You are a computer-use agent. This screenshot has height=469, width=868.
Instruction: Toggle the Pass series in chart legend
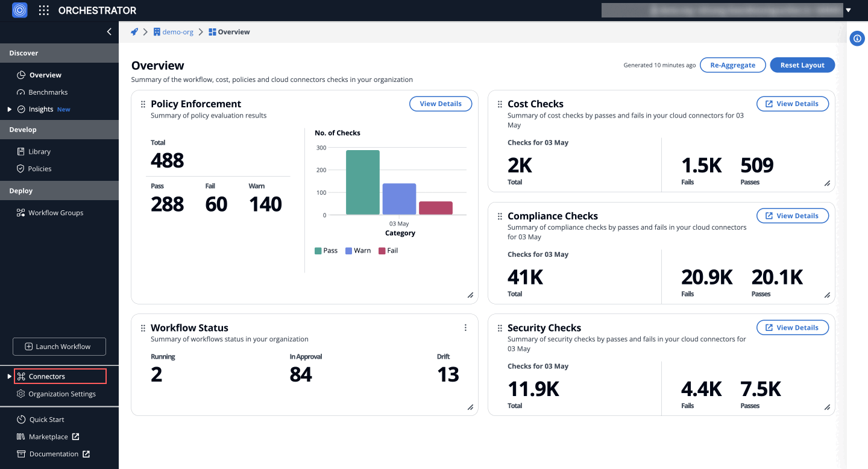coord(326,251)
